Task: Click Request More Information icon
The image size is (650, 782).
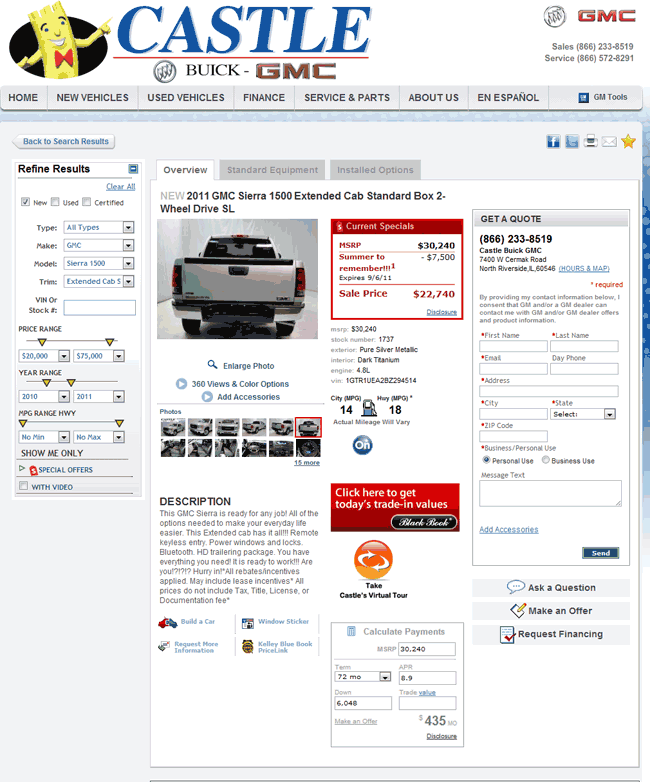Action: (164, 647)
